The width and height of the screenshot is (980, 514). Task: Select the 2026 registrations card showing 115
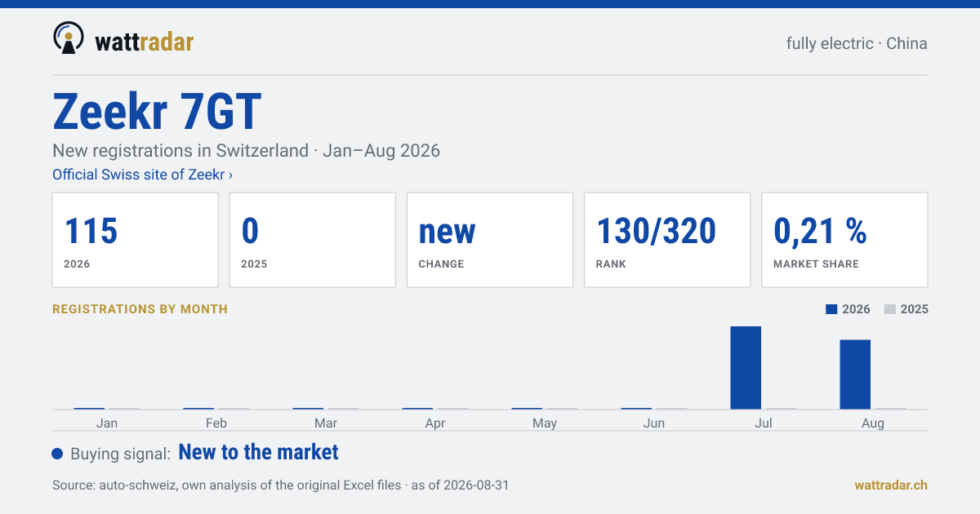click(136, 240)
